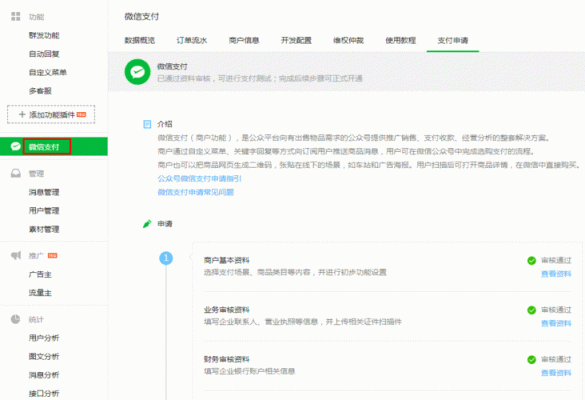The image size is (585, 400).
Task: Click the 业务审核资料 heading
Action: [x=226, y=310]
